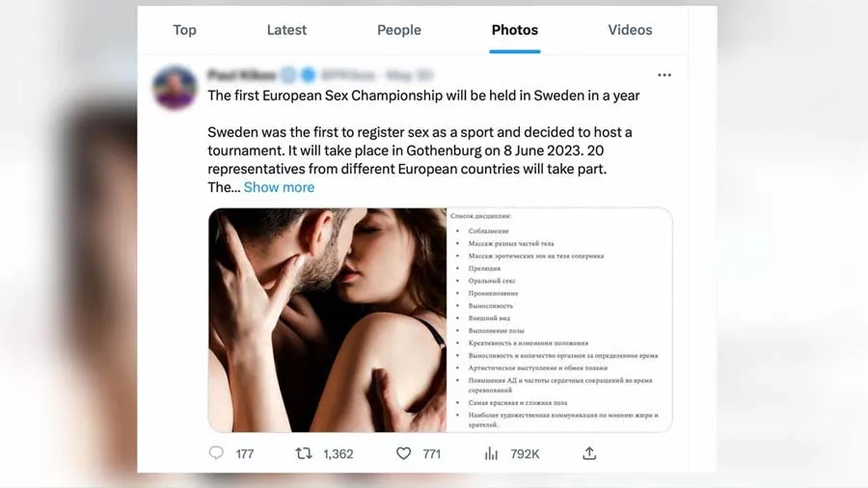Click the tweet author's profile avatar
Viewport: 868px width, 488px height.
point(175,88)
